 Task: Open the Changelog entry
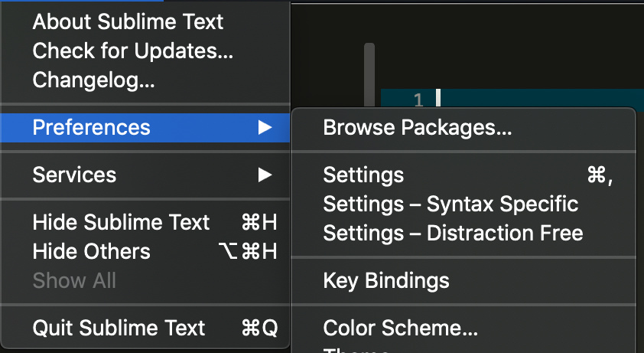point(94,79)
